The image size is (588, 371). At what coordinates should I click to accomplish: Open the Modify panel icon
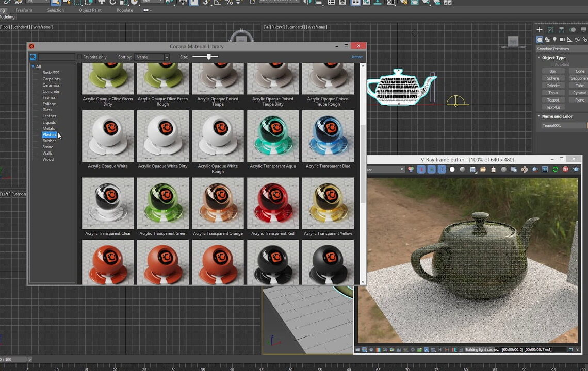550,29
